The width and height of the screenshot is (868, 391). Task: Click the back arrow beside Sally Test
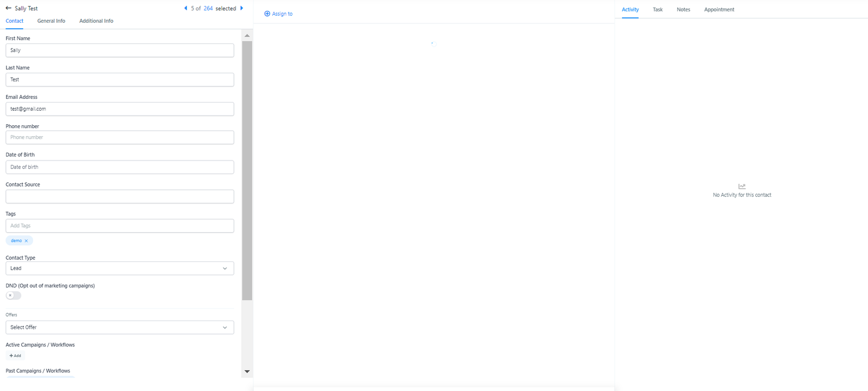[x=8, y=9]
